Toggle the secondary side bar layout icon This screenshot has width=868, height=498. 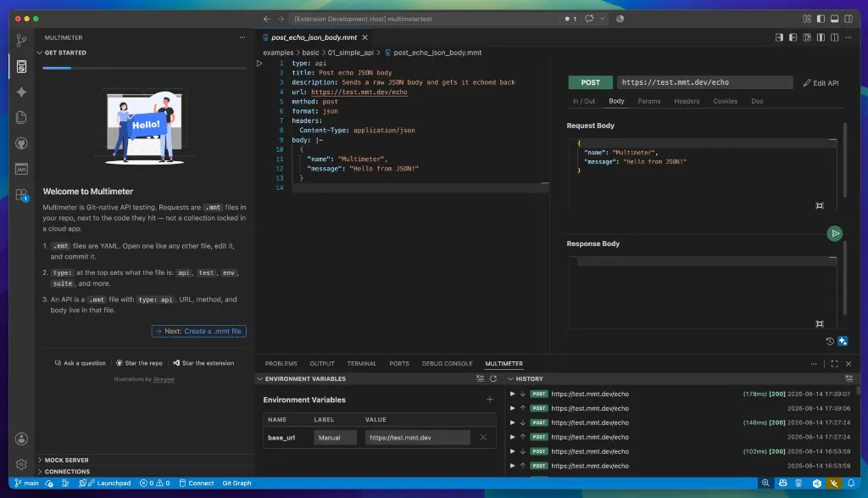tap(848, 19)
